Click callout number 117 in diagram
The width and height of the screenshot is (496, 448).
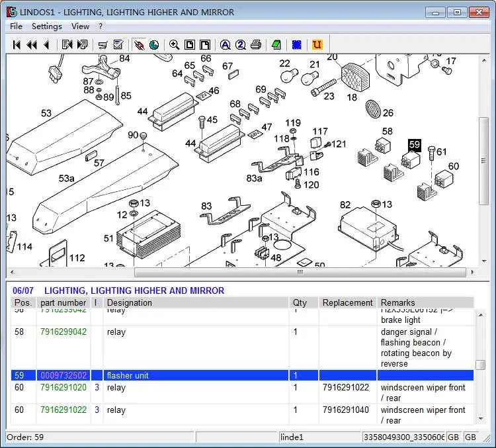(320, 132)
